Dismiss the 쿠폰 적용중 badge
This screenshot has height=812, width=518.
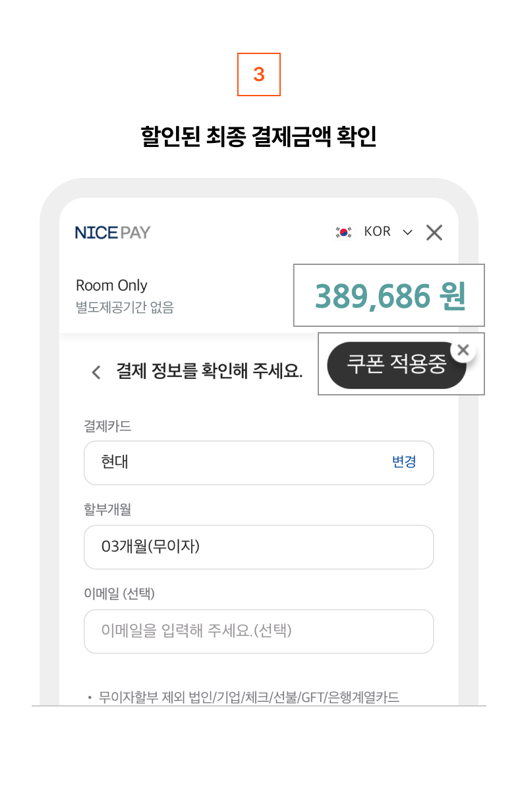(463, 351)
